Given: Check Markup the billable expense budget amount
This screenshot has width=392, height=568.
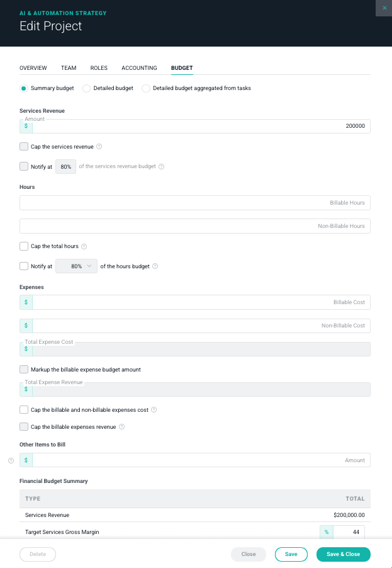Looking at the screenshot, I should click(x=24, y=370).
